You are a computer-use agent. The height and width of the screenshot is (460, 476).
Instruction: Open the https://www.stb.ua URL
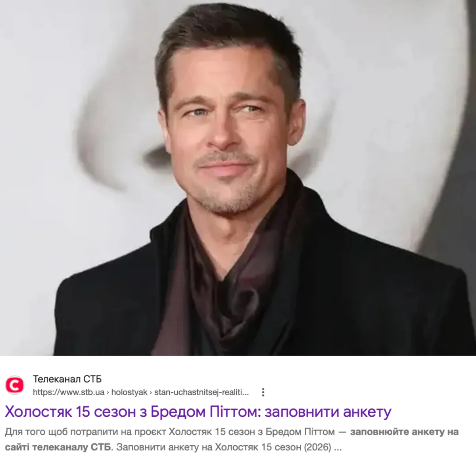click(x=69, y=392)
